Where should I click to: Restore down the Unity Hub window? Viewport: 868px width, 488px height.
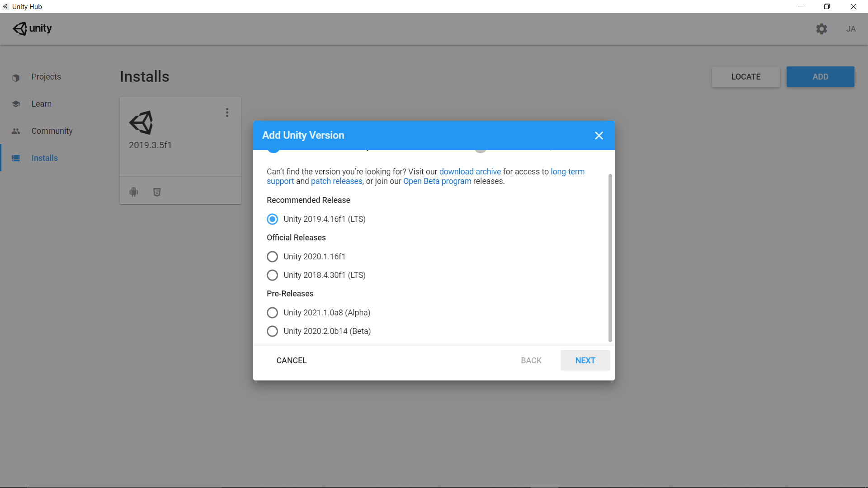[827, 6]
